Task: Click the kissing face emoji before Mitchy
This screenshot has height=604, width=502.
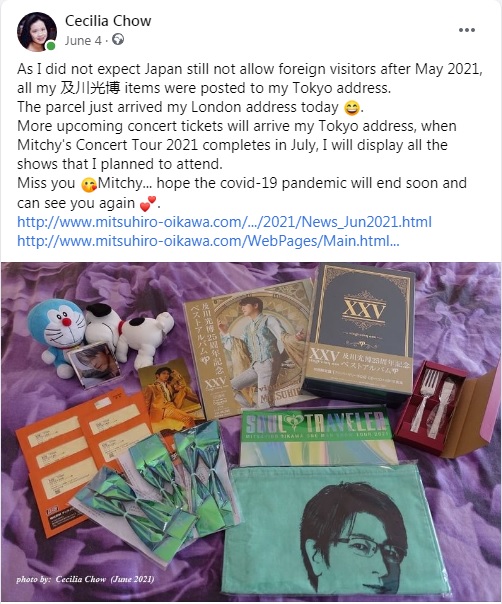Action: [89, 185]
